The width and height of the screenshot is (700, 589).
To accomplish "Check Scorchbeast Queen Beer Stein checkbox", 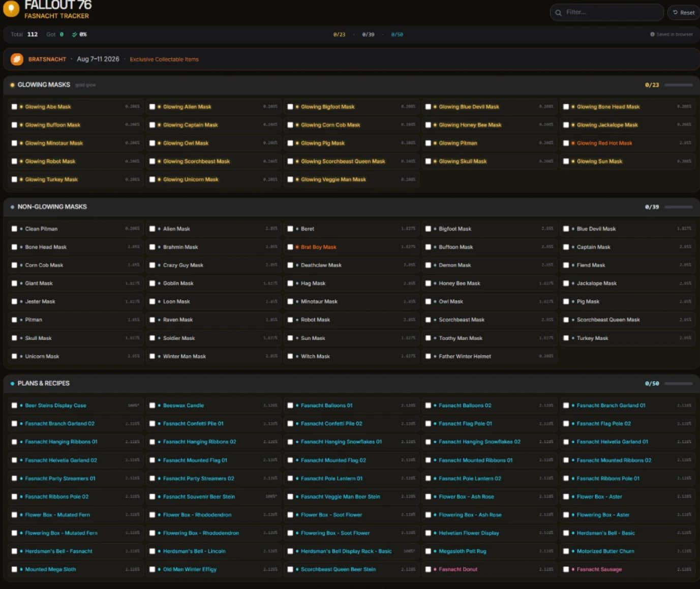I will (290, 570).
